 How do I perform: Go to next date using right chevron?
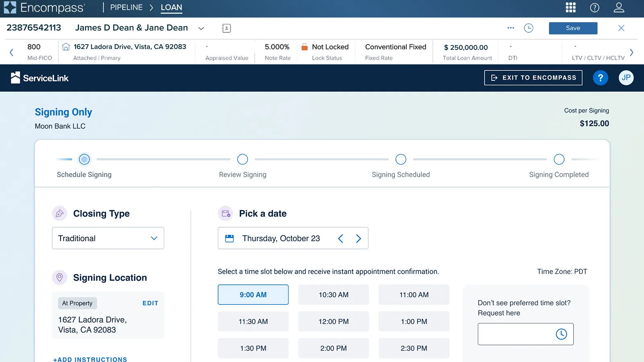point(358,239)
